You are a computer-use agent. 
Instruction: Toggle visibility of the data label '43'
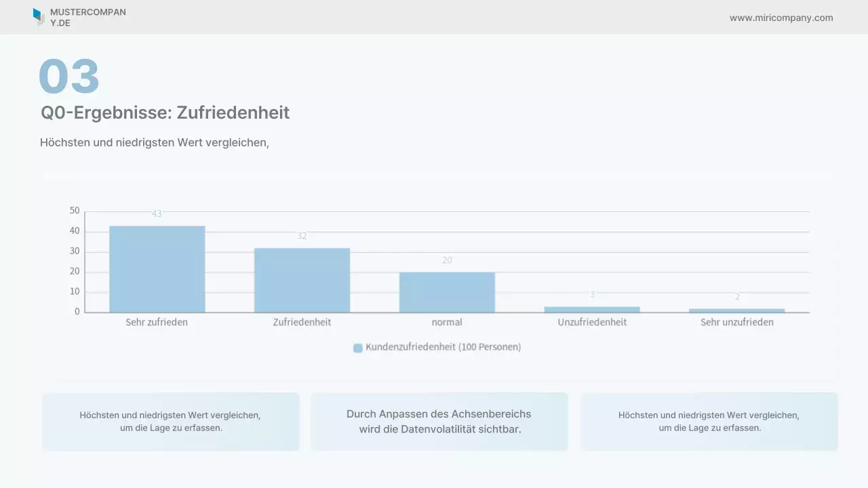(x=157, y=213)
